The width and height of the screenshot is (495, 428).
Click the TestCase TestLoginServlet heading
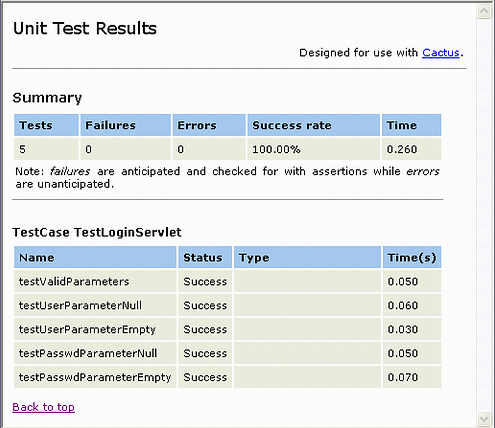pyautogui.click(x=97, y=232)
